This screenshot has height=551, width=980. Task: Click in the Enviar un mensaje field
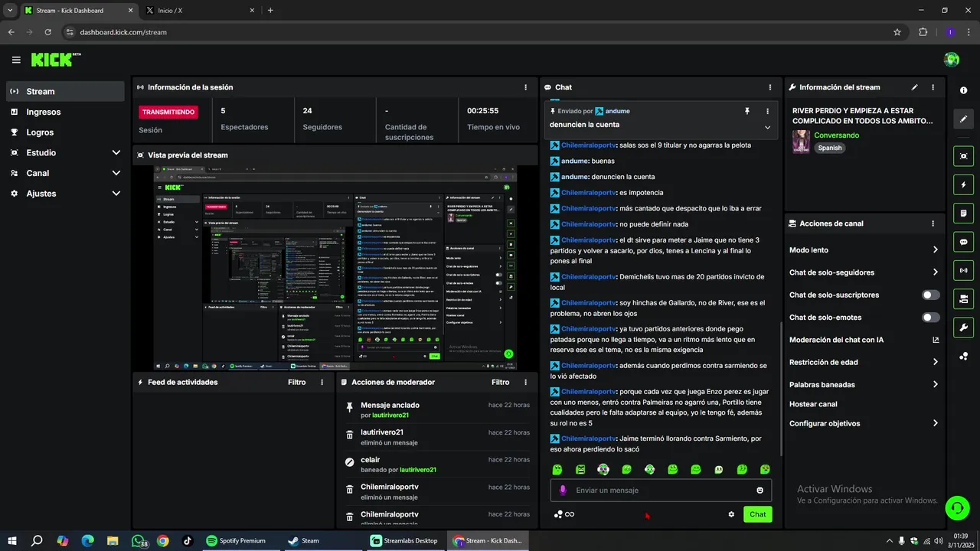pyautogui.click(x=661, y=491)
